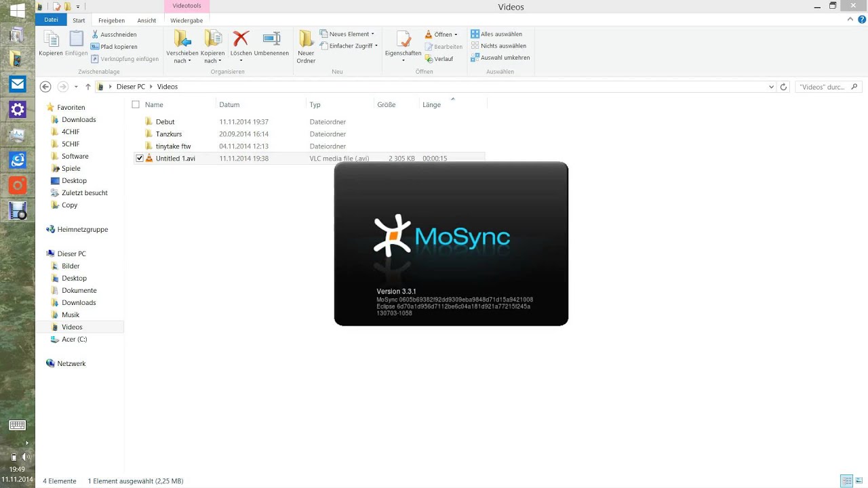Viewport: 868px width, 488px height.
Task: Switch to the Wiedergabe tab
Action: pos(186,20)
